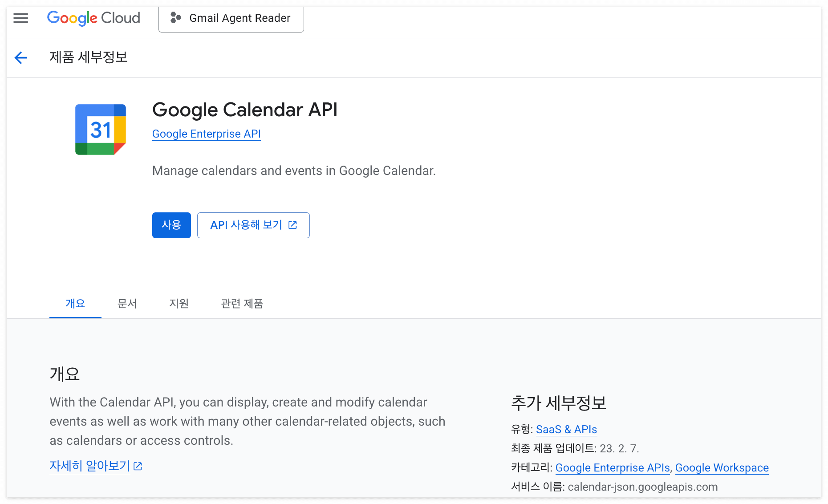This screenshot has height=504, width=828.
Task: Click the 개요 section heading
Action: 65,374
